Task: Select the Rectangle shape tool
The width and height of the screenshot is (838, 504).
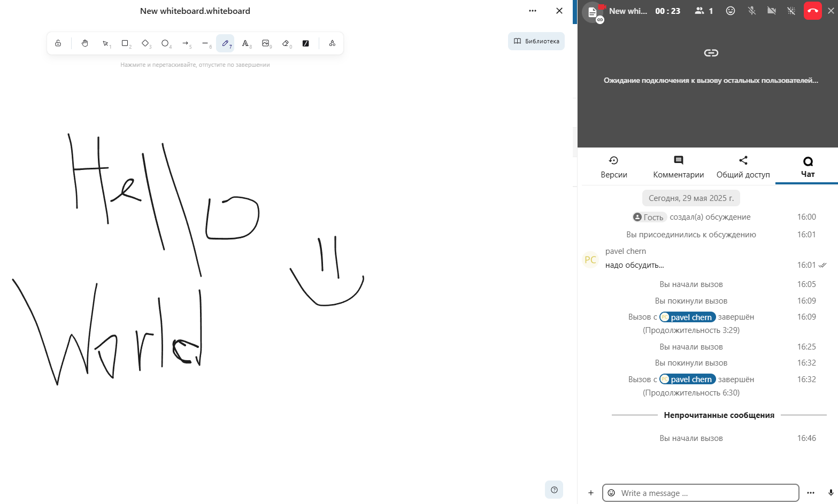Action: (125, 43)
